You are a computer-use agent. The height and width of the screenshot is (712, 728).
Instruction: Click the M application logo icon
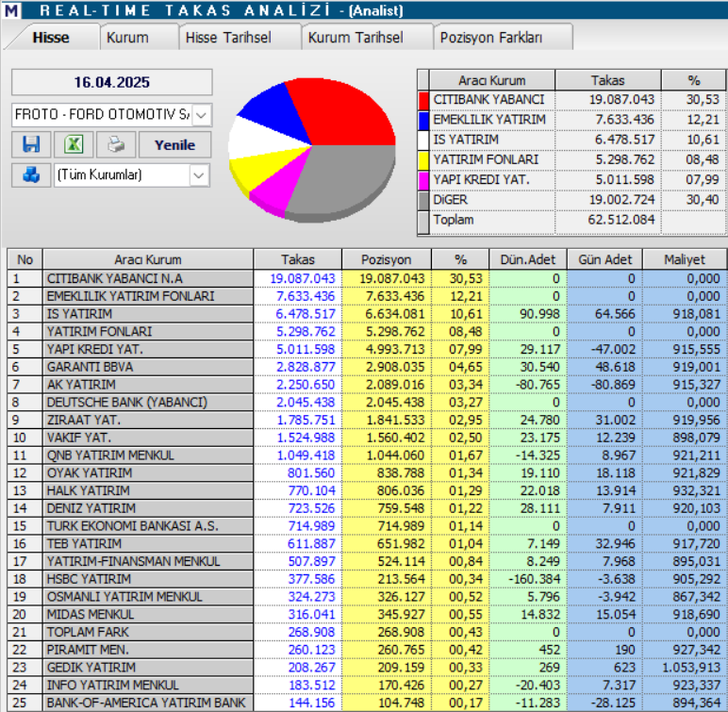tap(11, 10)
